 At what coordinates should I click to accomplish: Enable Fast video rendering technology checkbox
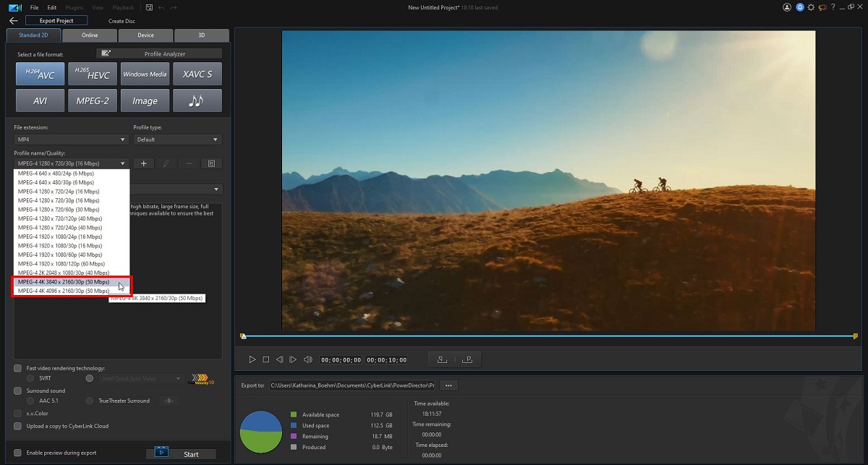pos(18,368)
